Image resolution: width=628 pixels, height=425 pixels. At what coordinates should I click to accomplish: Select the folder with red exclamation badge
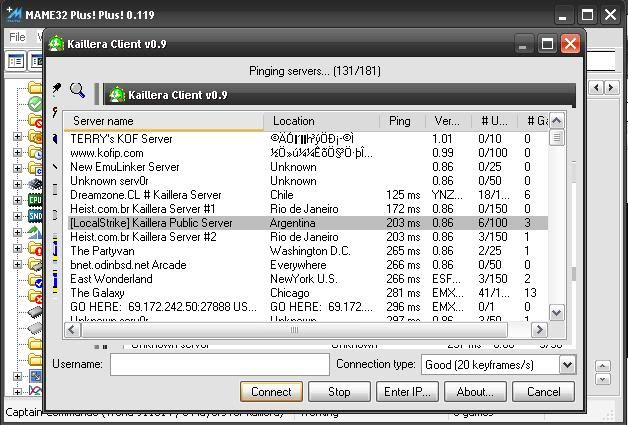point(35,249)
